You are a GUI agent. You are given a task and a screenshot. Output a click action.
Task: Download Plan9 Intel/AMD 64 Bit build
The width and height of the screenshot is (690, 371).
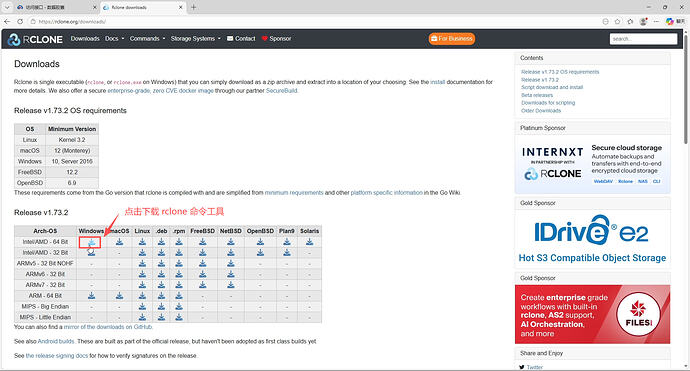tap(286, 242)
